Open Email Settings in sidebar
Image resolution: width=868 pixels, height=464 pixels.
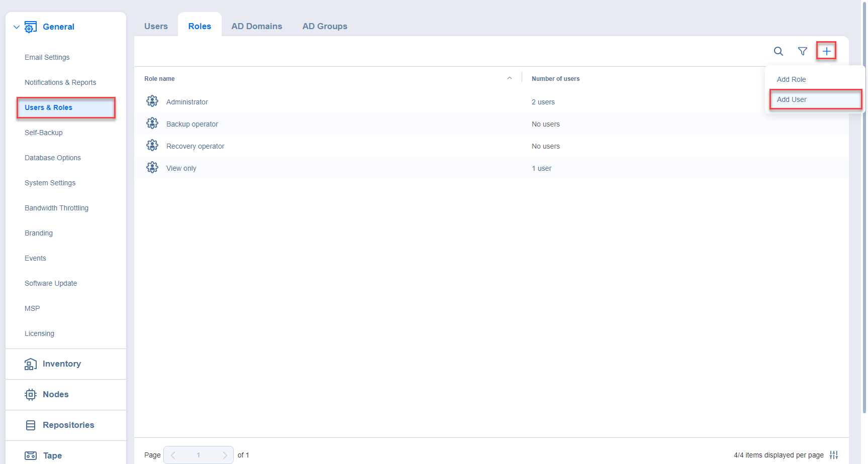pyautogui.click(x=47, y=57)
